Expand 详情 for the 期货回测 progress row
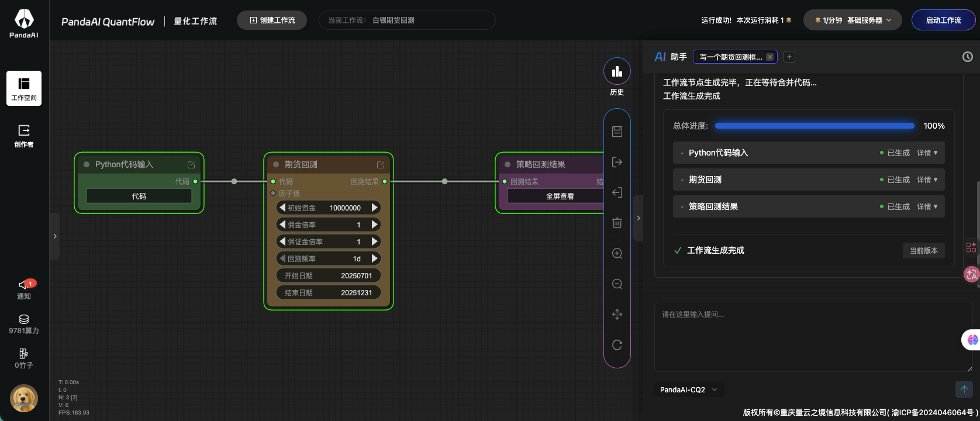The image size is (980, 421). click(x=927, y=180)
